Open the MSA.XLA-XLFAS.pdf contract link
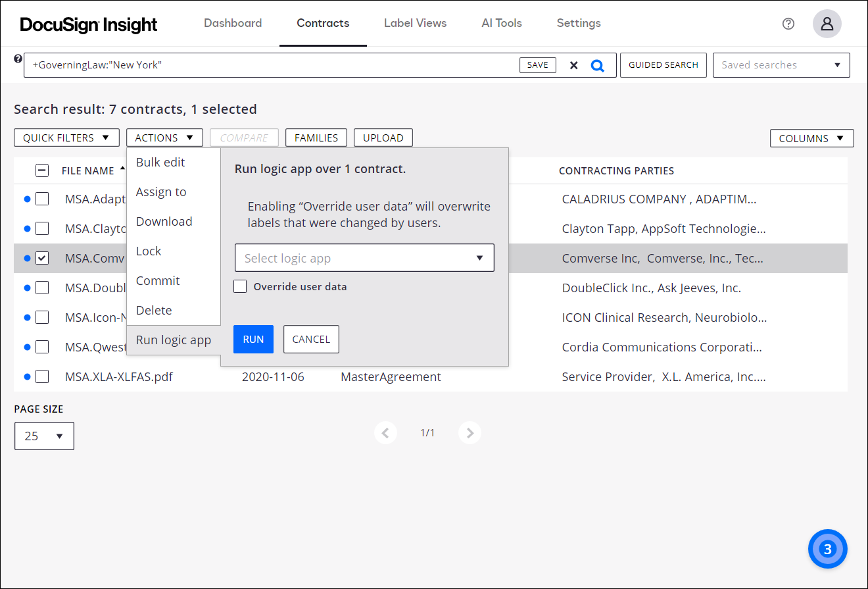The height and width of the screenshot is (589, 868). tap(119, 376)
